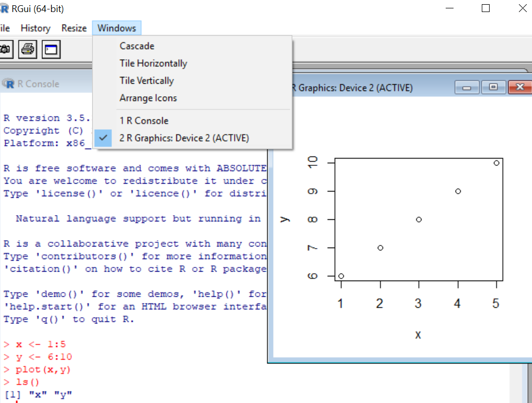Select Tile Vertically
The width and height of the screenshot is (532, 403).
[193, 81]
